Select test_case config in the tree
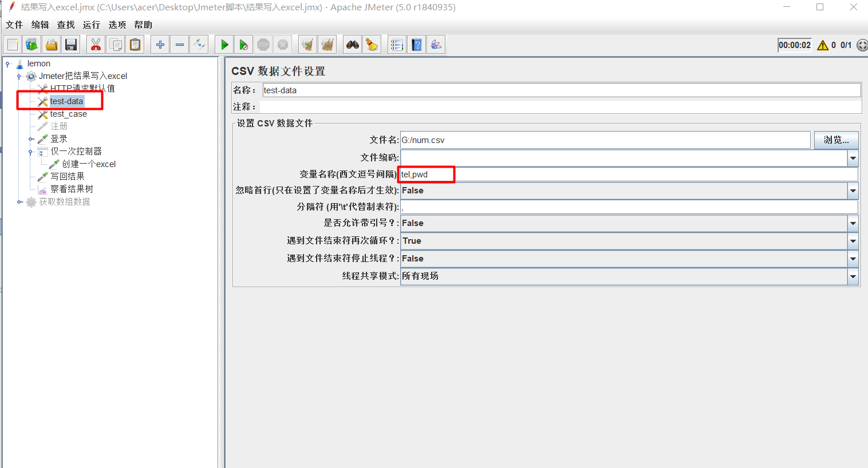This screenshot has width=868, height=468. 68,114
